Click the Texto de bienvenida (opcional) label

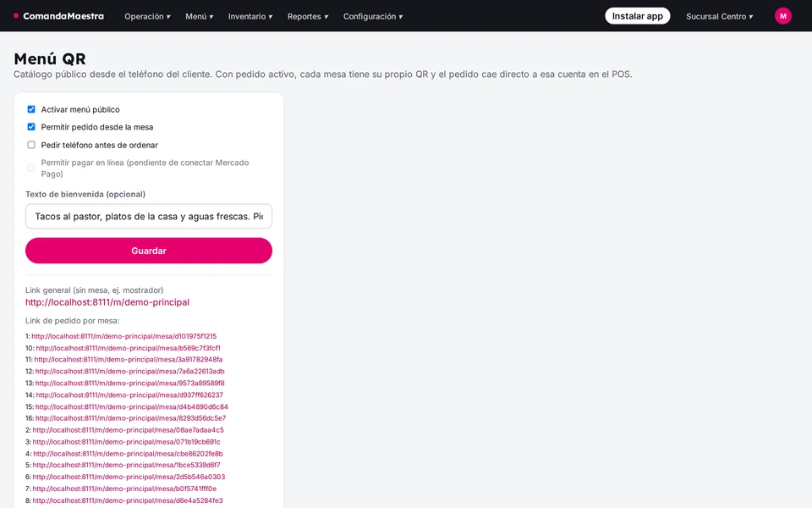(x=85, y=195)
